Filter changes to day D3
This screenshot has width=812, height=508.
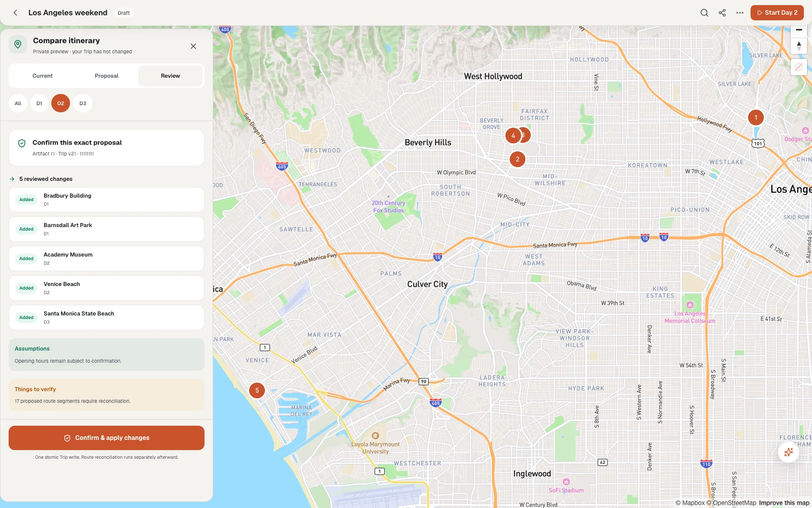coord(83,103)
